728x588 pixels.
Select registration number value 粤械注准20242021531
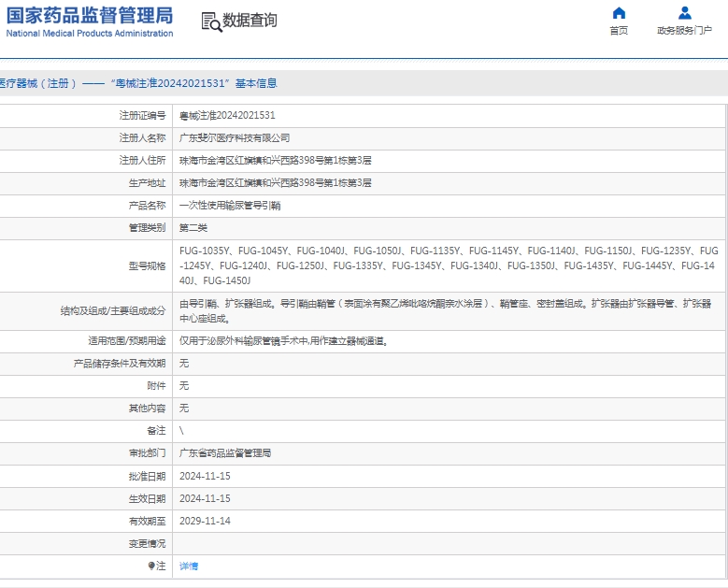[x=227, y=115]
